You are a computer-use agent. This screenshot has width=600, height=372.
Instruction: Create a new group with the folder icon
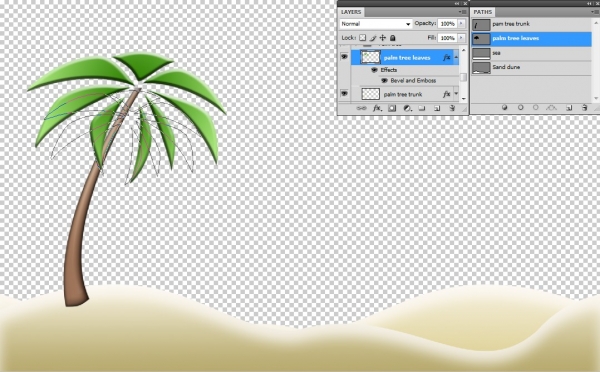pos(422,108)
